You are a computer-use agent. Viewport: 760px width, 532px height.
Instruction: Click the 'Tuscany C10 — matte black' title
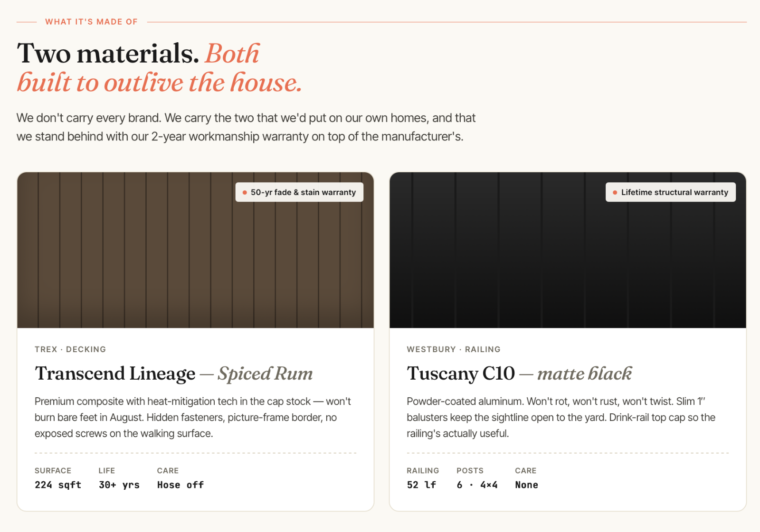[x=519, y=373]
